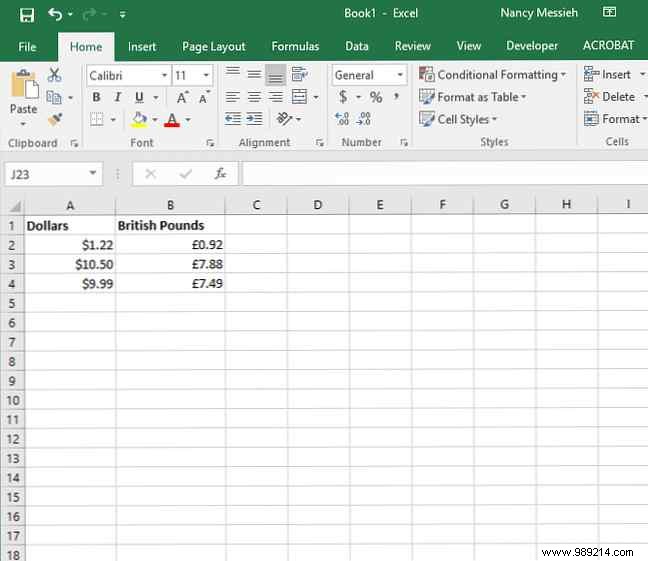648x561 pixels.
Task: Click the Format Painter brush icon
Action: (55, 120)
